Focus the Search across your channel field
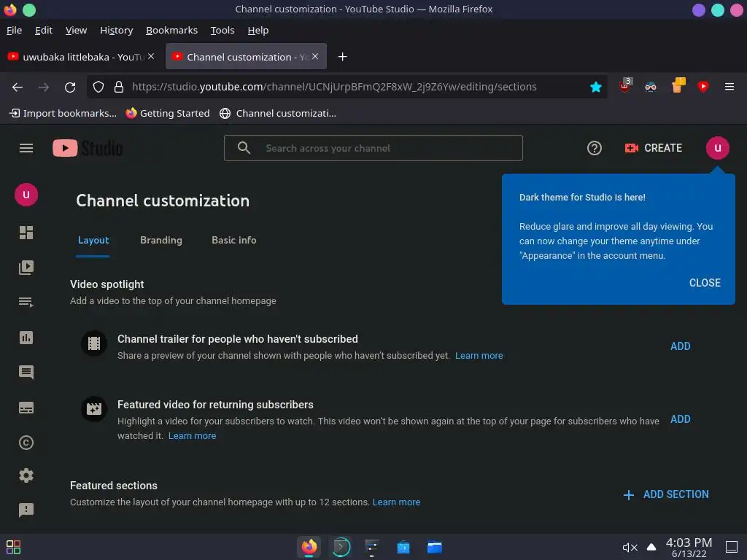Screen dimensions: 747x560 [x=373, y=148]
